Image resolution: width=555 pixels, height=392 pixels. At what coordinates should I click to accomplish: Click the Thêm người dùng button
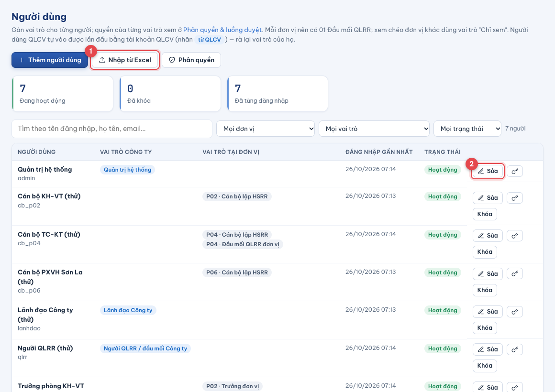50,60
